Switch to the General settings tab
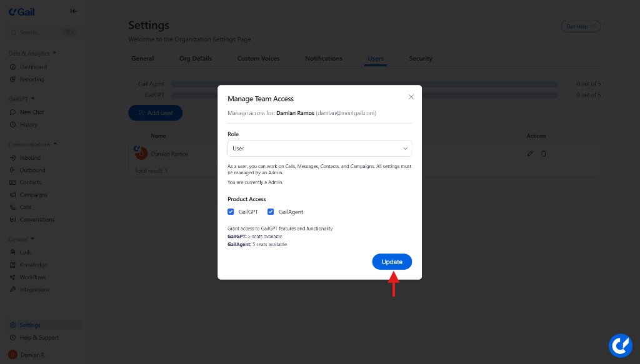 tap(142, 58)
